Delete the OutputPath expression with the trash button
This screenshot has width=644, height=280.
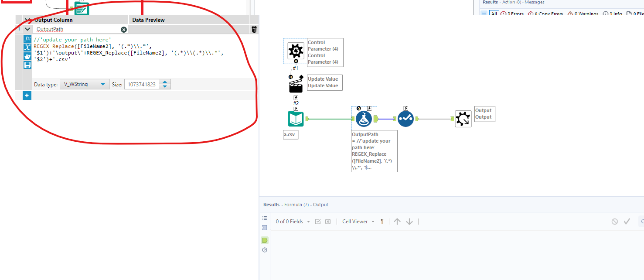click(x=254, y=29)
